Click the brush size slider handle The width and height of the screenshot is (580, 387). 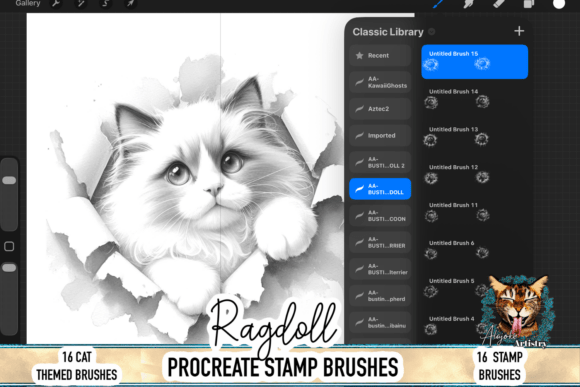coord(9,180)
